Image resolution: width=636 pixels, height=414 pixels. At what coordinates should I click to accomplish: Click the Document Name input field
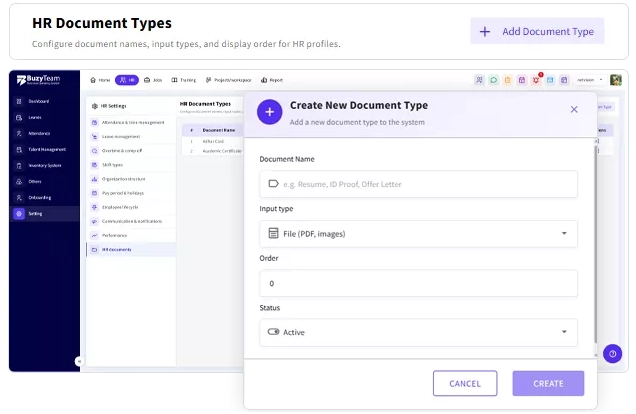coord(418,184)
